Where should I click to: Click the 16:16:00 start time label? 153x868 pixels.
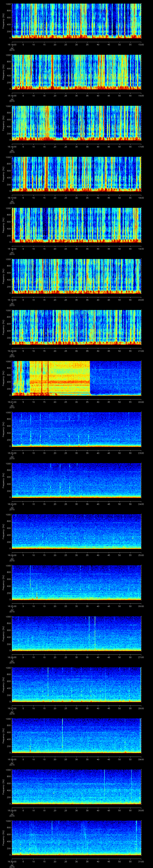12,147
